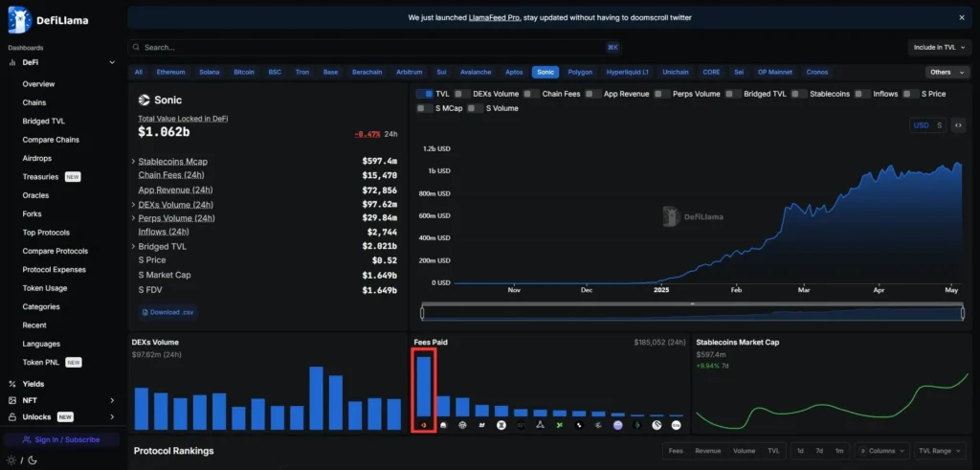The height and width of the screenshot is (470, 980).
Task: Enable S Price chart series
Action: coord(911,94)
